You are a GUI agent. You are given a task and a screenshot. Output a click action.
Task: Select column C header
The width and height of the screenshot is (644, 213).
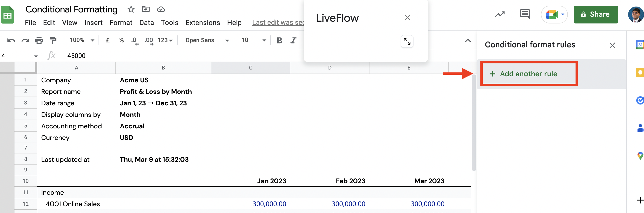point(251,68)
